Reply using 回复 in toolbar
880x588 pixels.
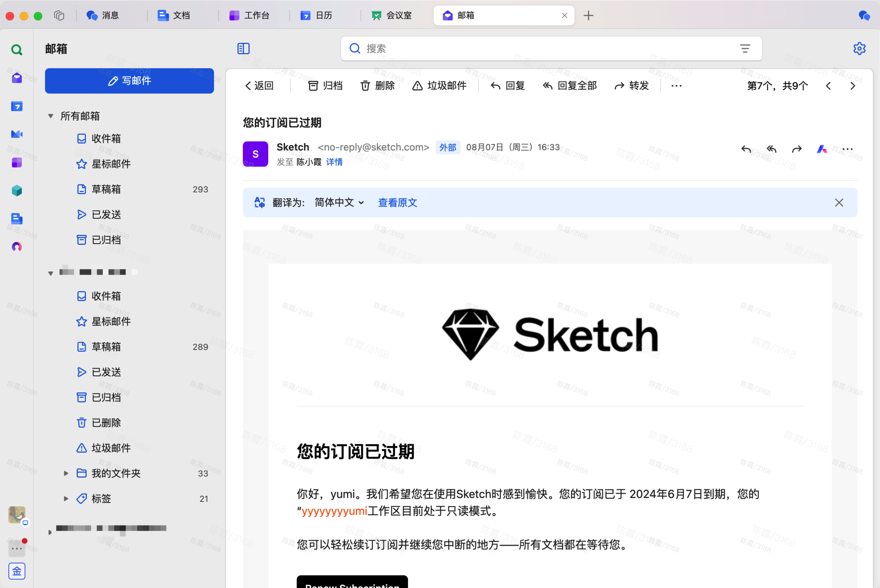click(x=507, y=86)
